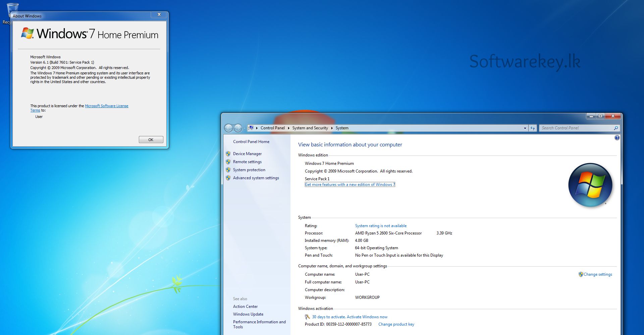644x335 pixels.
Task: Click the shield icon beside Change settings
Action: (x=581, y=274)
